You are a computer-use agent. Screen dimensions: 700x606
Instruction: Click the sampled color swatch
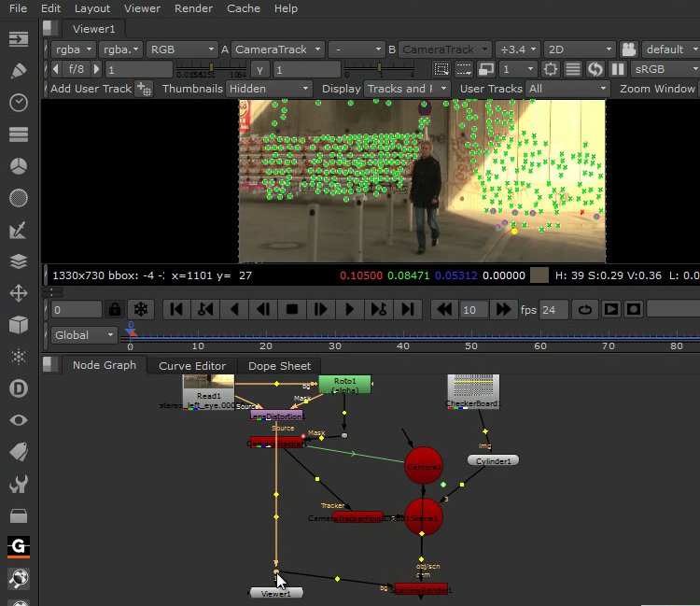[539, 275]
